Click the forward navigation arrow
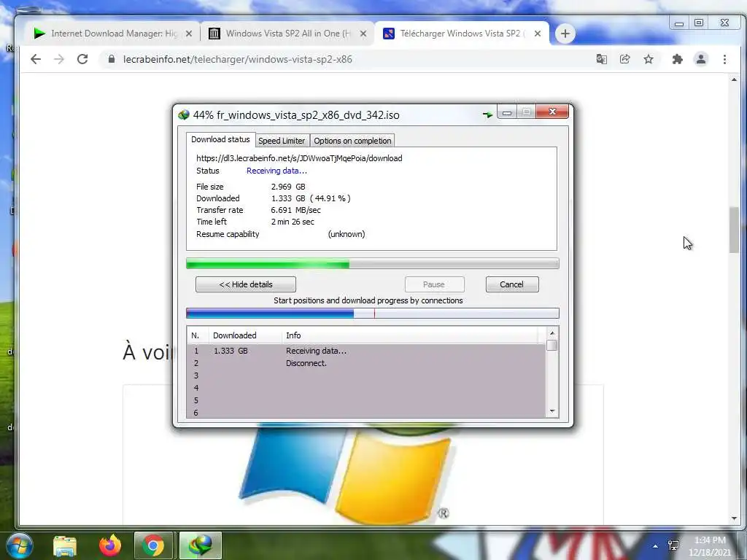The width and height of the screenshot is (747, 560). 59,60
